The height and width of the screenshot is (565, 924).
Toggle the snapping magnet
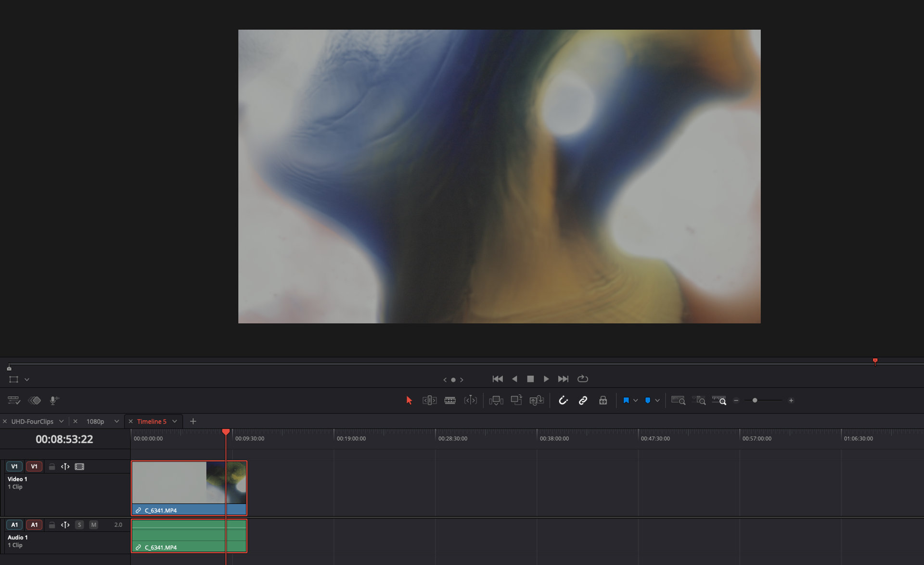563,401
